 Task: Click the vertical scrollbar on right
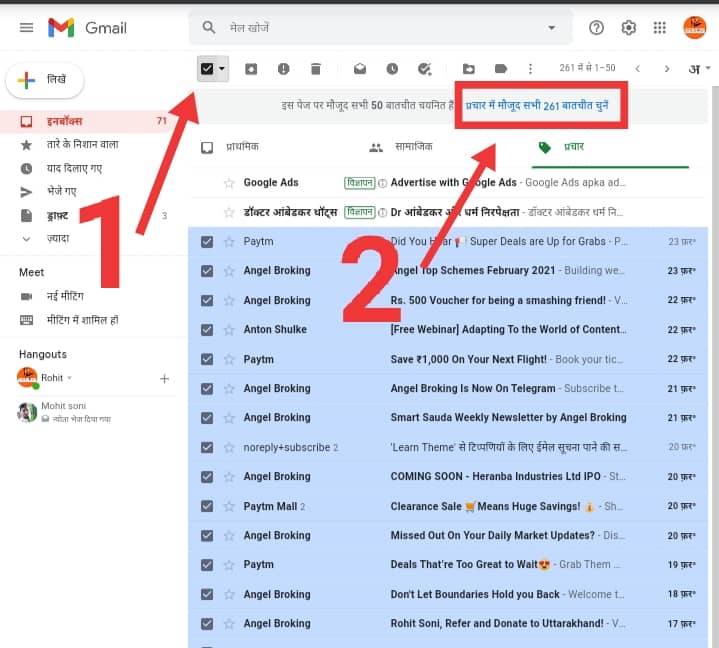click(715, 367)
